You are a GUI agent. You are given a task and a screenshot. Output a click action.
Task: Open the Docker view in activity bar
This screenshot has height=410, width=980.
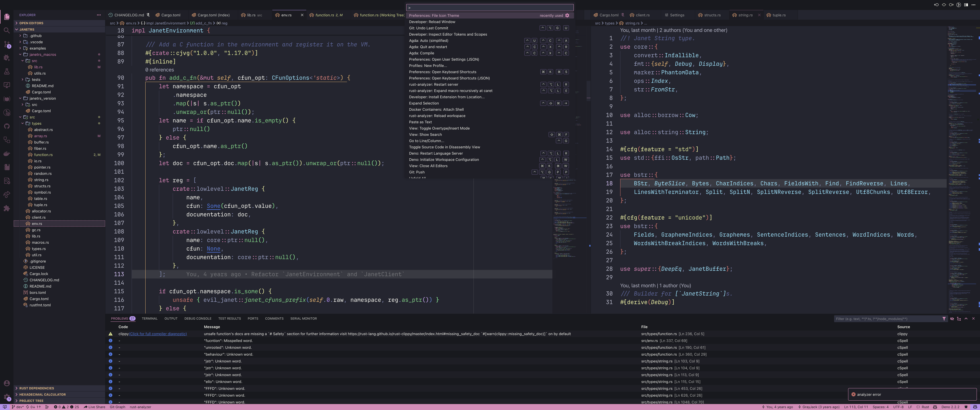click(6, 154)
